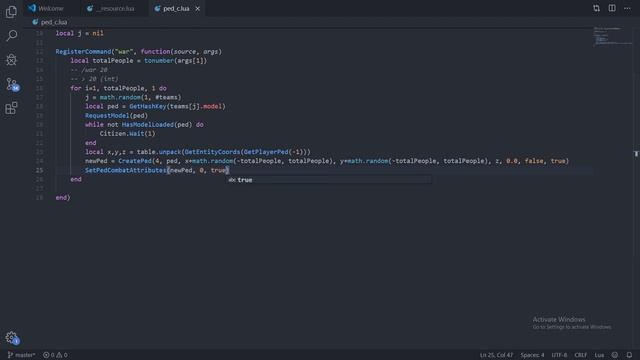Click the ped_c.lua breadcrumb
The width and height of the screenshot is (640, 360).
point(53,22)
